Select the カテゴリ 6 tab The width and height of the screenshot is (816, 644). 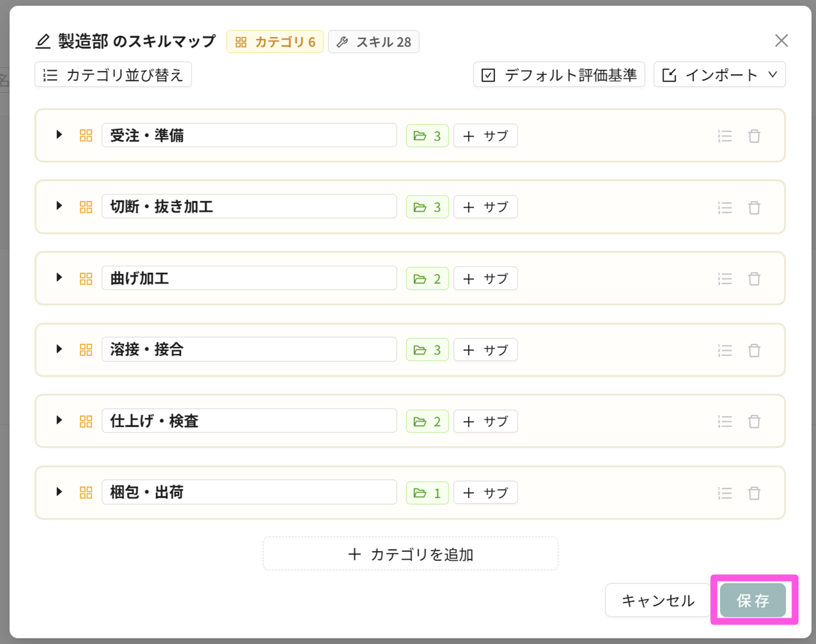(275, 42)
